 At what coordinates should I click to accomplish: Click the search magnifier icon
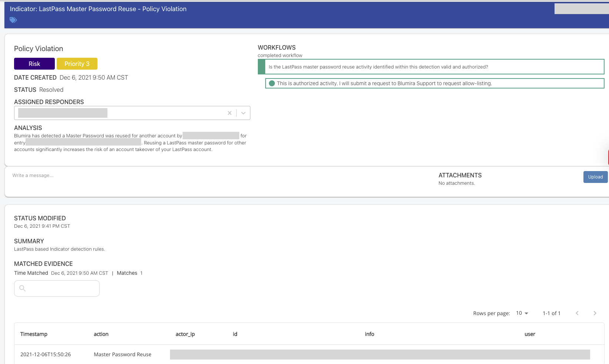[22, 288]
